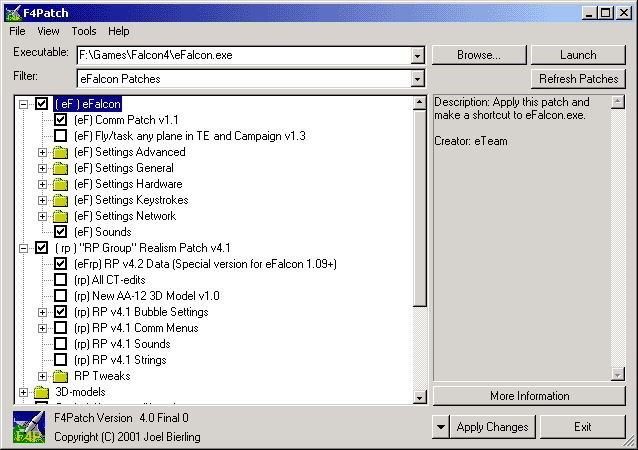Open the View menu
Image resolution: width=638 pixels, height=450 pixels.
(48, 31)
